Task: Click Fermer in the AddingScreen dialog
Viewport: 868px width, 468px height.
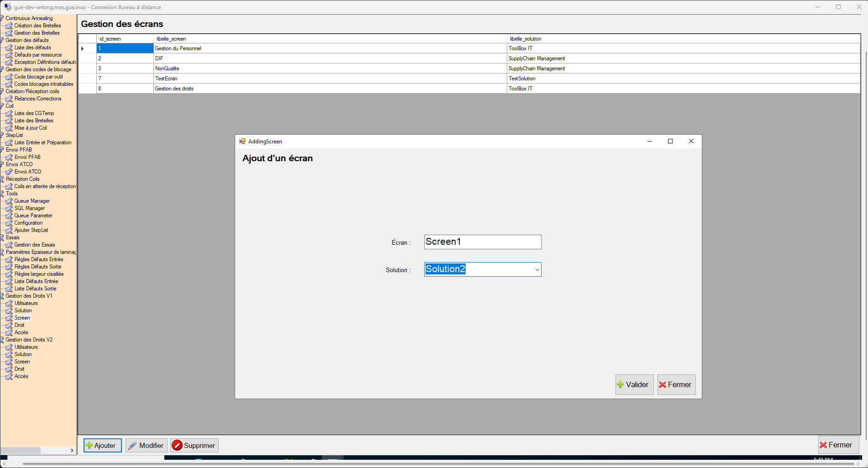Action: [676, 384]
